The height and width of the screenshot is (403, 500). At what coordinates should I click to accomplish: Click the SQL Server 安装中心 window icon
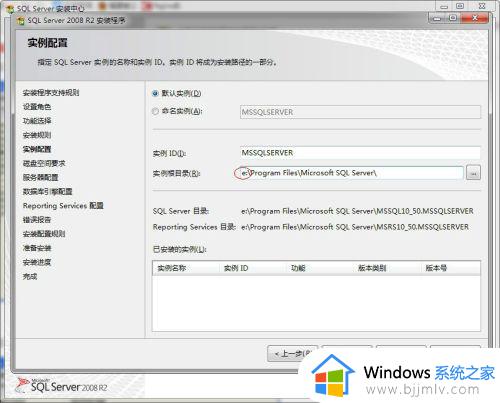[x=10, y=9]
